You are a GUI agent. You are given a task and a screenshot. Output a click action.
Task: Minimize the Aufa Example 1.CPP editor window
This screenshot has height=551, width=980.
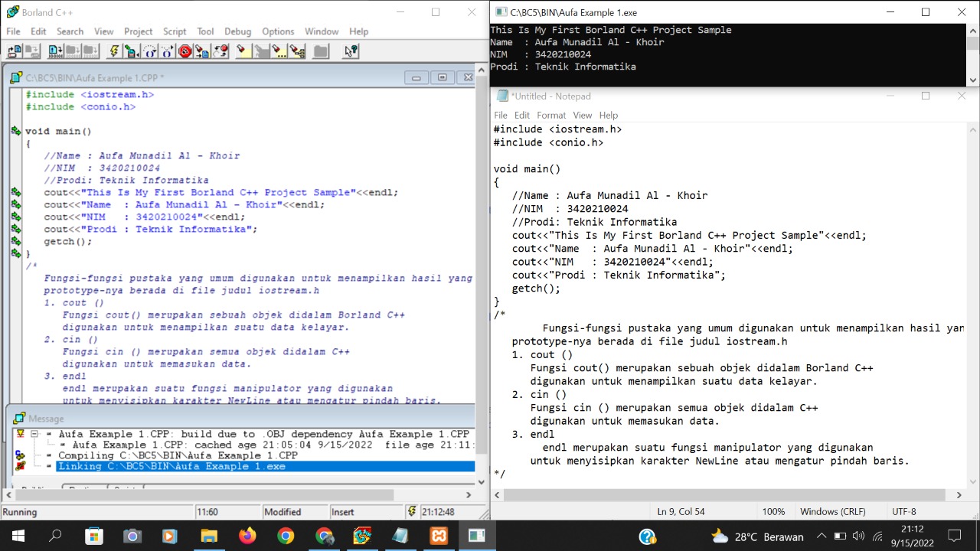416,77
